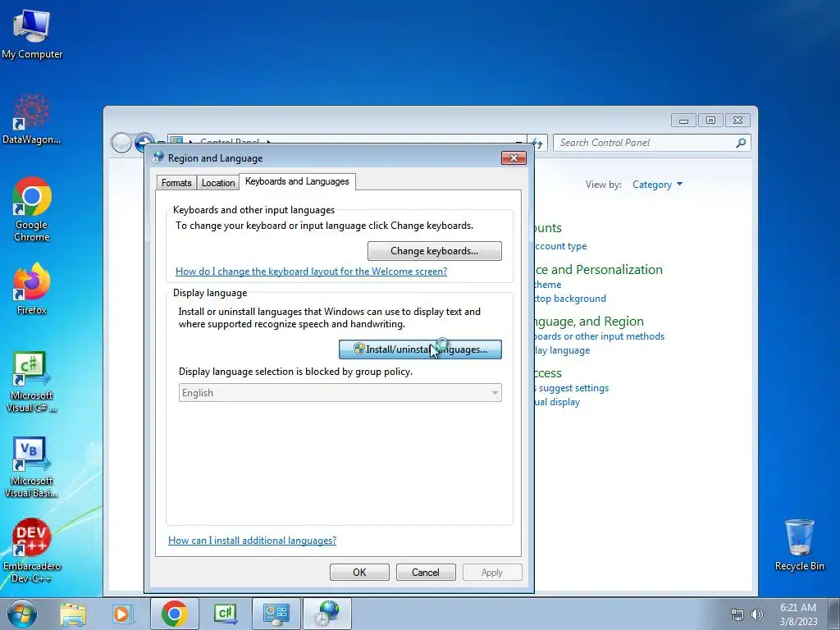Open display language link in Control Panel
Viewport: 840px width, 630px height.
(562, 350)
